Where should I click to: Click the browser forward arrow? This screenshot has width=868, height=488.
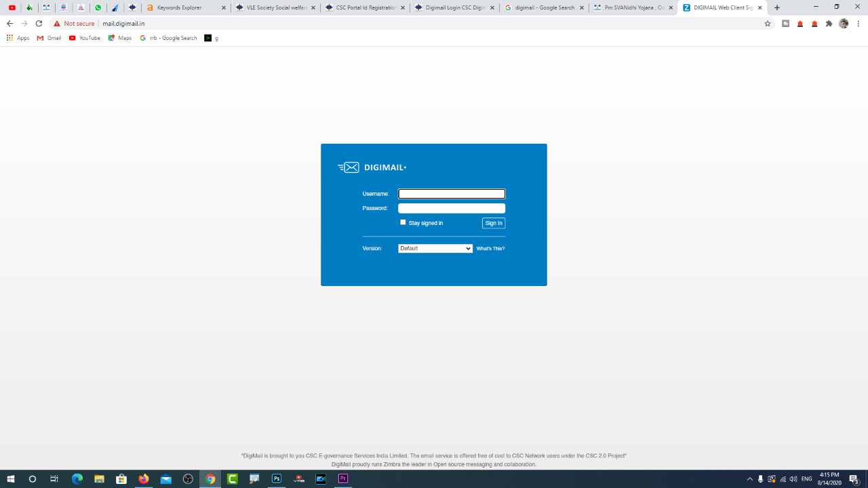24,23
